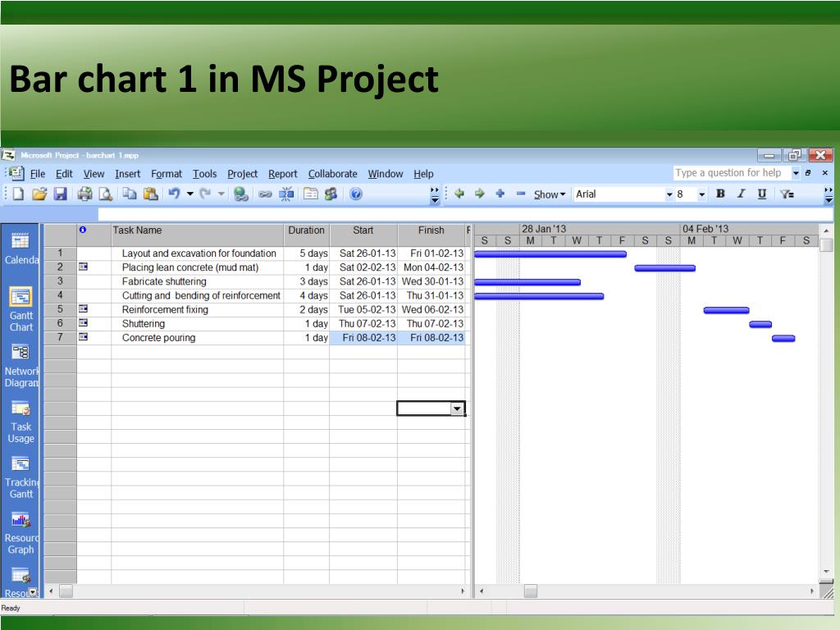Hide subtasks with the minus icon
Screen dimensions: 840x630
[x=521, y=194]
